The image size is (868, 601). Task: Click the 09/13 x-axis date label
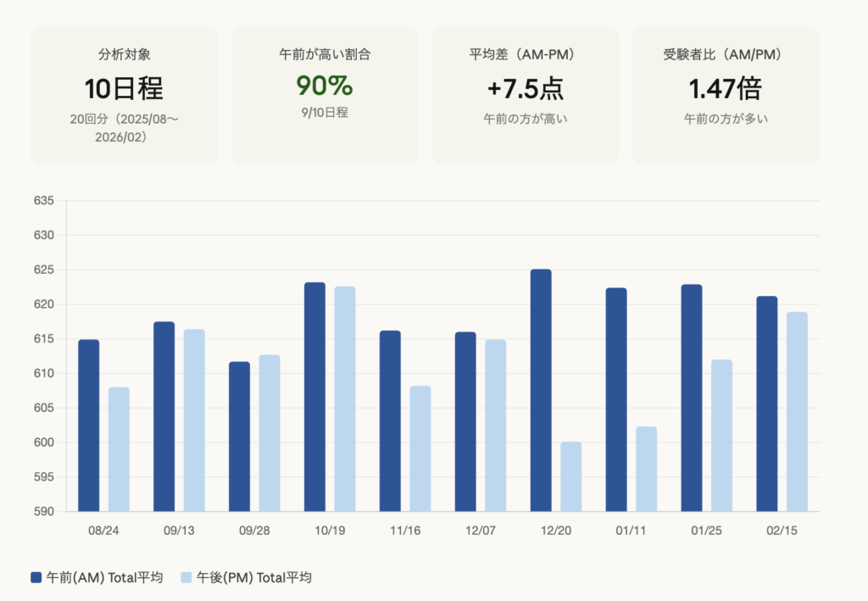click(x=179, y=531)
